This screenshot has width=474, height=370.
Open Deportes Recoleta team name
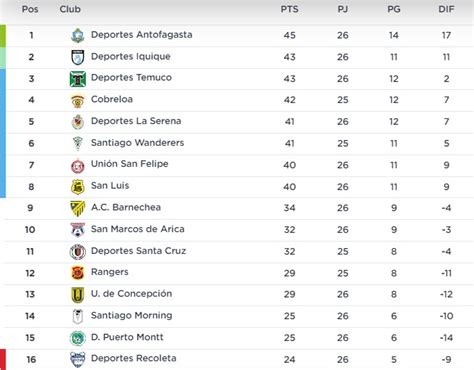[134, 358]
